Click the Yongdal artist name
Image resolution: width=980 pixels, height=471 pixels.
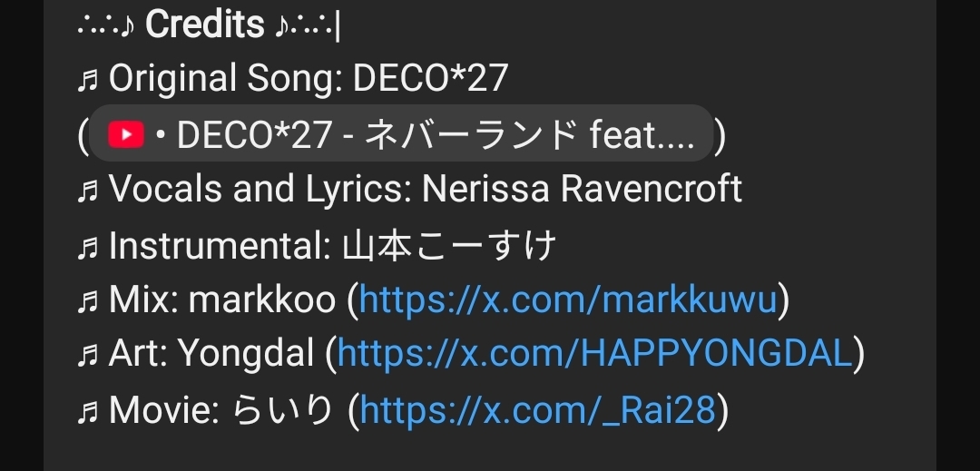click(246, 354)
